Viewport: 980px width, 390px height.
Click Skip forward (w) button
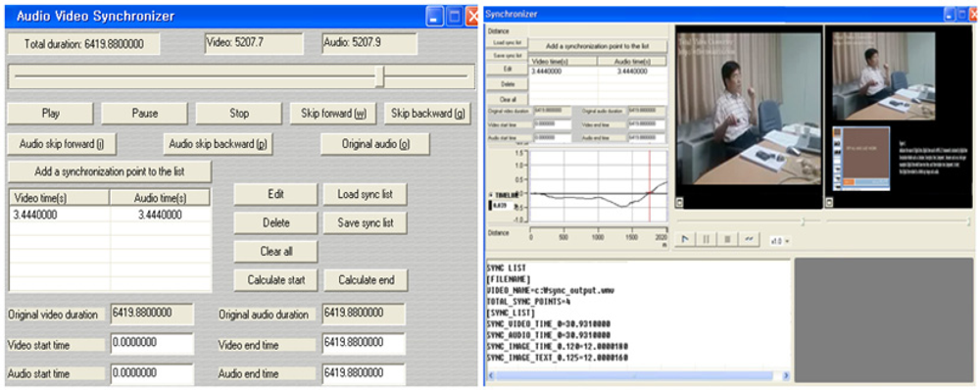pos(333,113)
